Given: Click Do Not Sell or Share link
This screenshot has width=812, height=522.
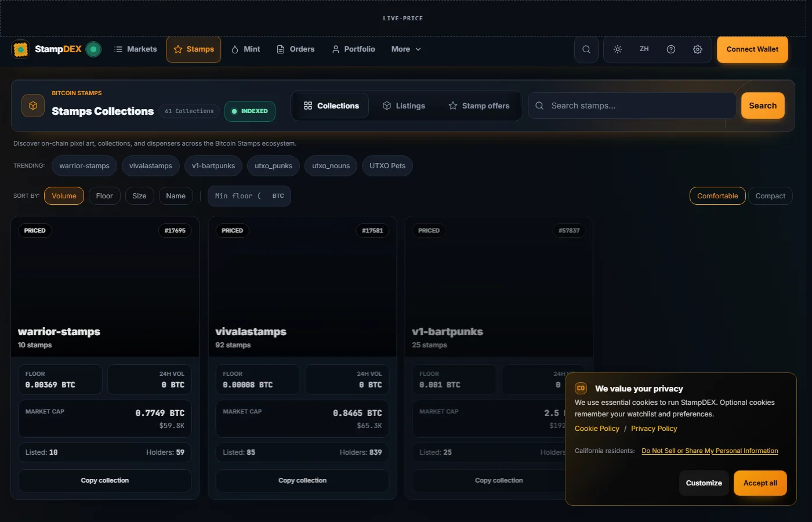Looking at the screenshot, I should [x=710, y=451].
